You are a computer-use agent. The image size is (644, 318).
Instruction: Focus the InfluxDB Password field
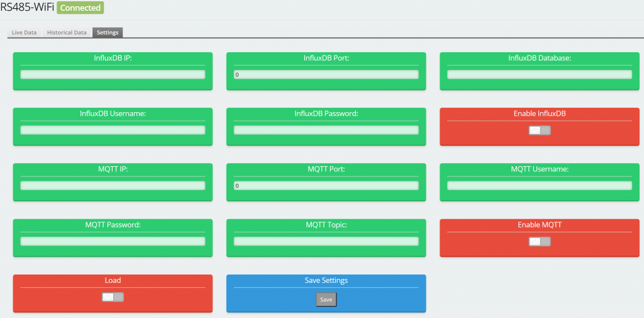326,130
